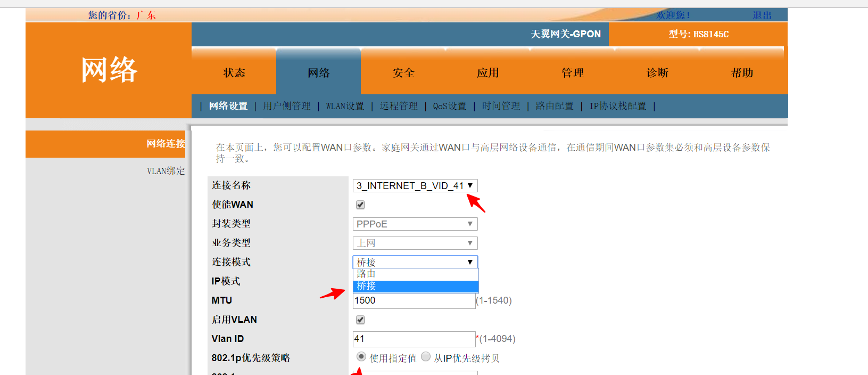Viewport: 868px width, 375px height.
Task: Toggle the 启用VLAN checkbox
Action: click(360, 320)
